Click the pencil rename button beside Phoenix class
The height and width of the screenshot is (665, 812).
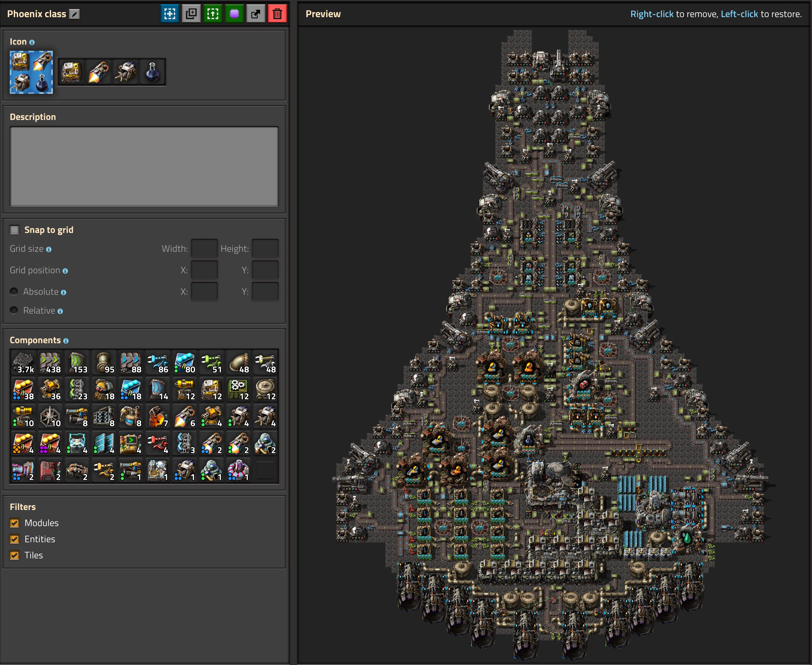click(74, 14)
